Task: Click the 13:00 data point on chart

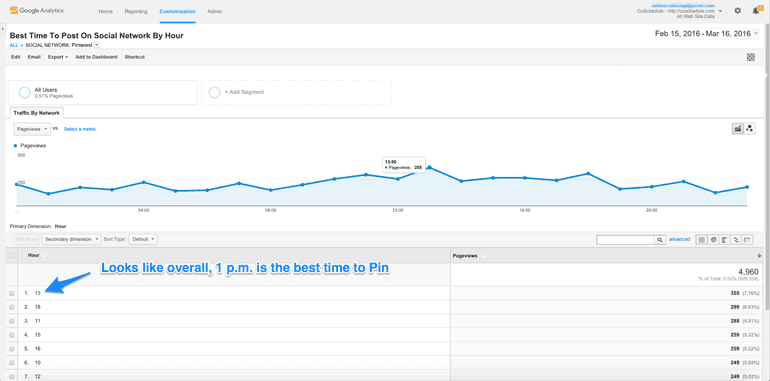Action: [430, 167]
